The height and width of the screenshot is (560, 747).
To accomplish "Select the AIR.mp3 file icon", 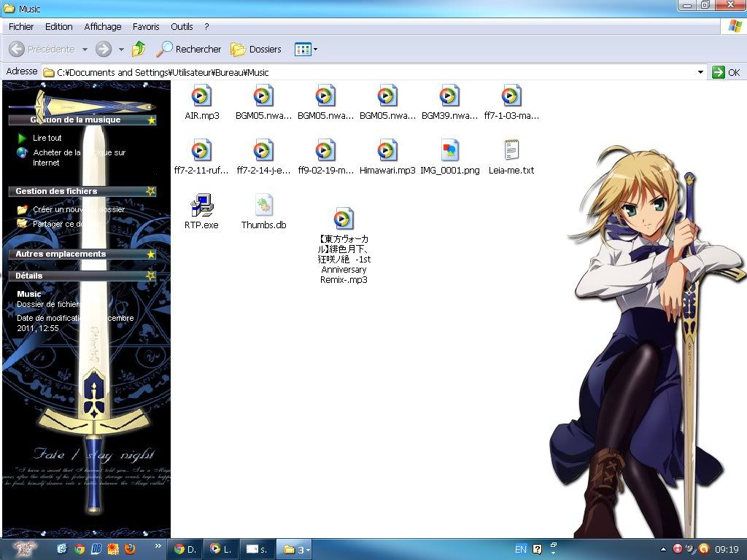I will coord(201,96).
